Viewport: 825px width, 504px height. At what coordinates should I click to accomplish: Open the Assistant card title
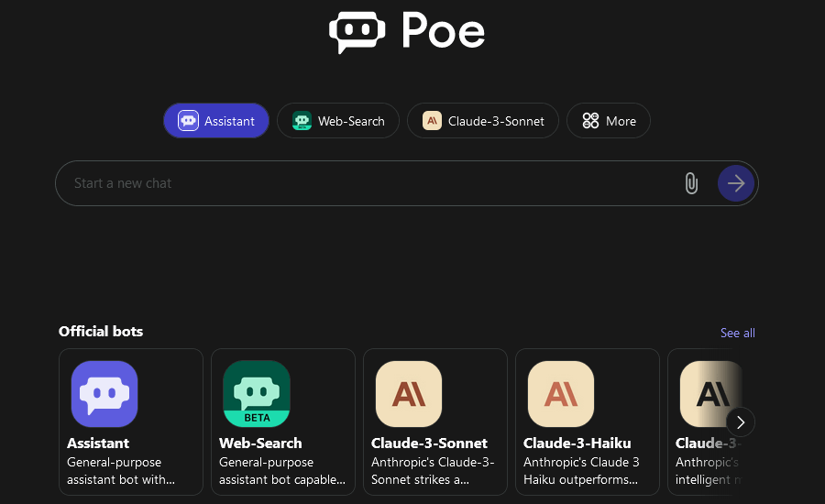click(x=98, y=443)
